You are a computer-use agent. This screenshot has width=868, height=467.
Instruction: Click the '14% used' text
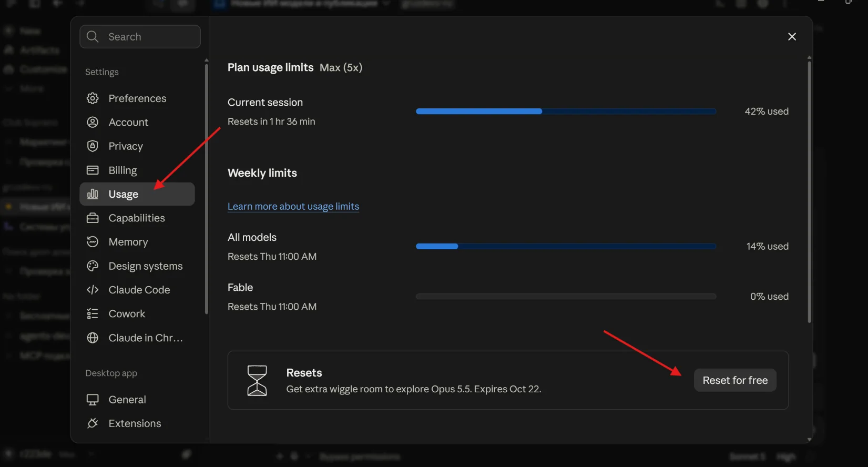click(767, 246)
